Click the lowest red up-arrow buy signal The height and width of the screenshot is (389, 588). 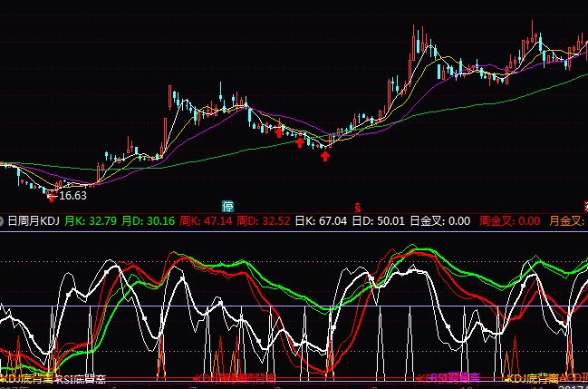coord(324,156)
